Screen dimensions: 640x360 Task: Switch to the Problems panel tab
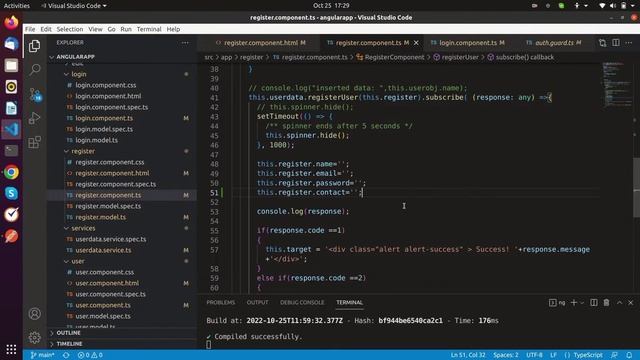(220, 302)
